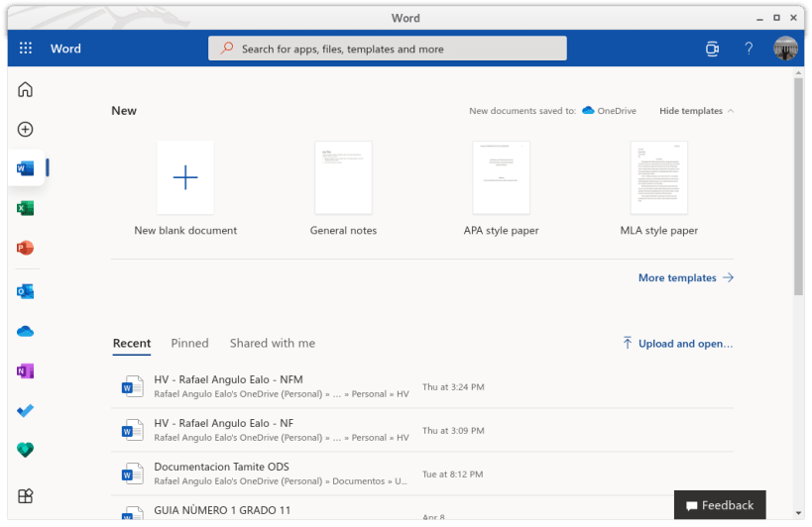The image size is (812, 527).
Task: Click the Word title in blue header
Action: pyautogui.click(x=65, y=49)
